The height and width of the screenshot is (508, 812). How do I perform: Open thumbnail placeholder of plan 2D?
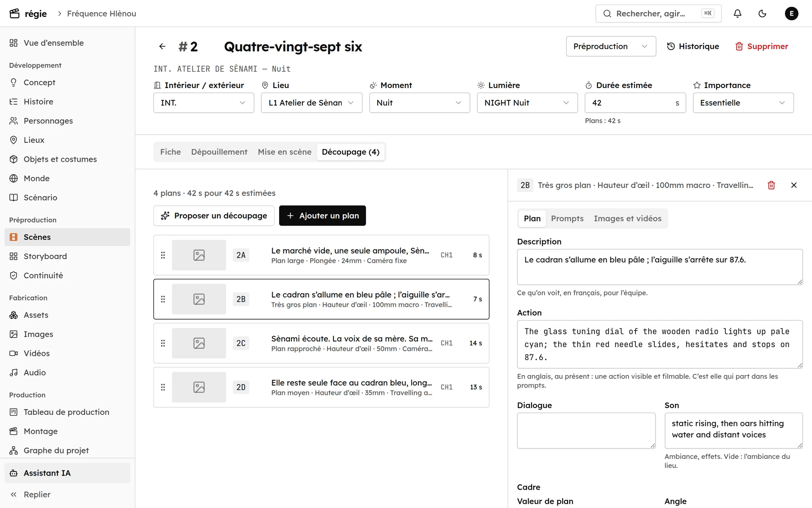pyautogui.click(x=199, y=387)
